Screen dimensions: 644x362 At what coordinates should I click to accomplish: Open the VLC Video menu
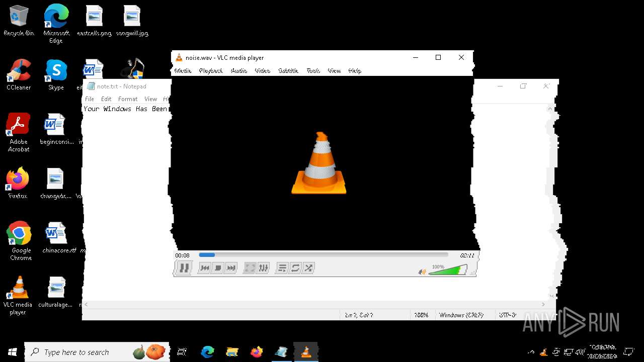[263, 71]
